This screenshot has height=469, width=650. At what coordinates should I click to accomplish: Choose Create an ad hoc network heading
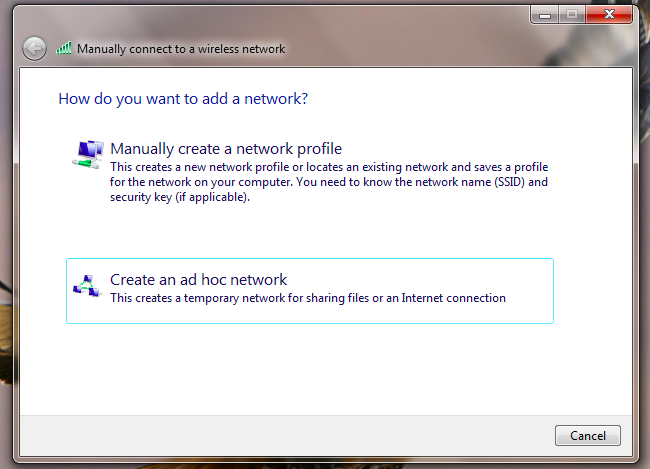pyautogui.click(x=198, y=280)
